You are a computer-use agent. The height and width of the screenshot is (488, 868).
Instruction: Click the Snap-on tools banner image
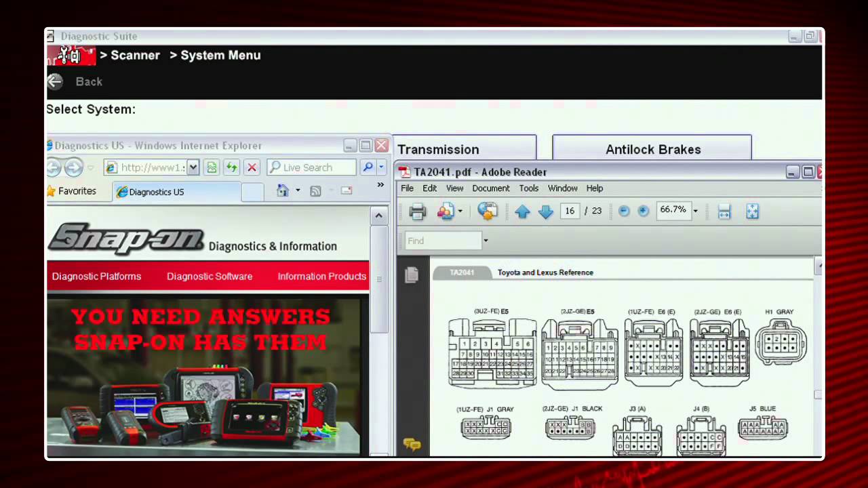tap(203, 377)
